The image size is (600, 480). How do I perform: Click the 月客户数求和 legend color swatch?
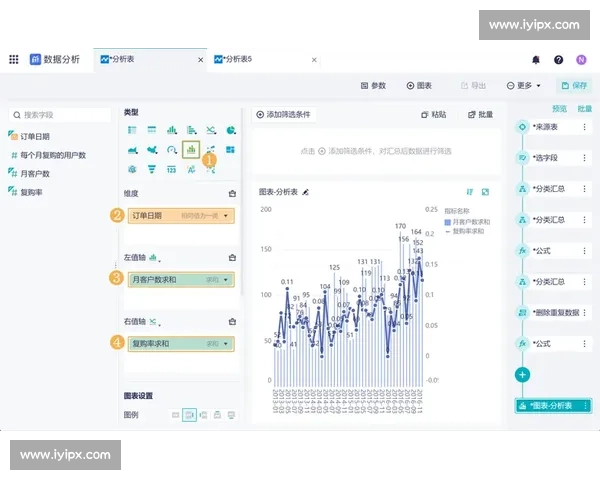tap(447, 222)
